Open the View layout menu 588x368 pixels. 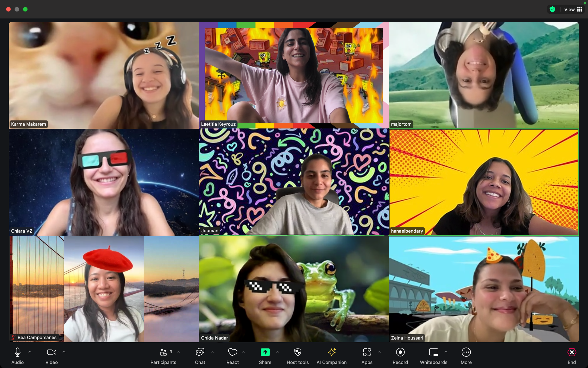573,9
